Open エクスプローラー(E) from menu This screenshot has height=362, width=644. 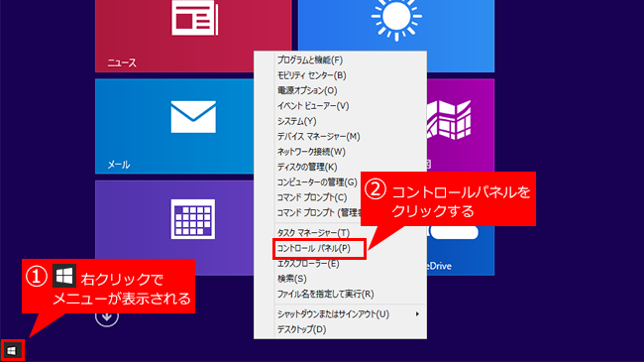[340, 264]
